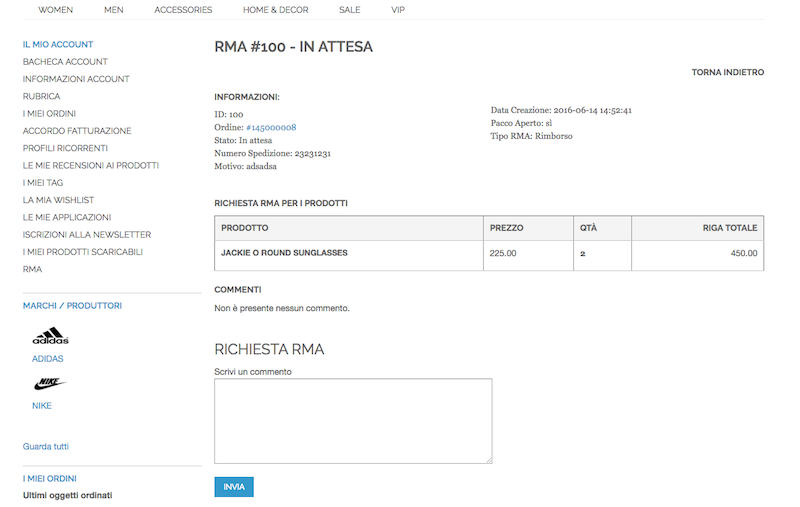Open HOME & DECOR category
This screenshot has width=800, height=507.
[x=276, y=10]
